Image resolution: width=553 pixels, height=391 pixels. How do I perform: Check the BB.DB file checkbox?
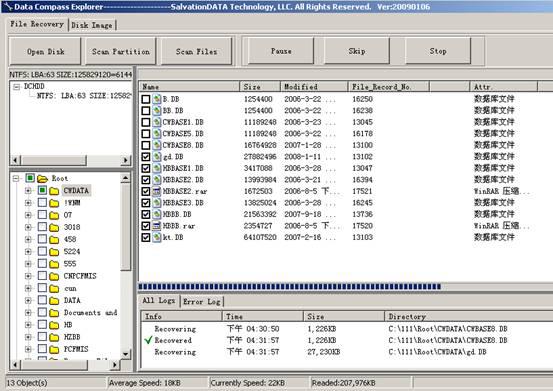[x=146, y=111]
